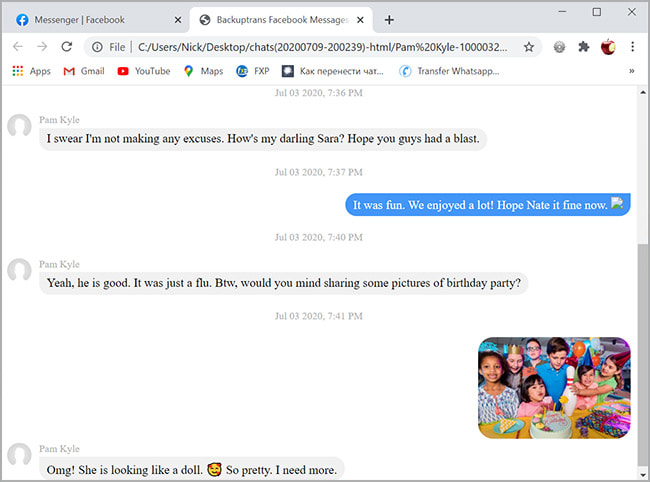
Task: Click the birthday party photo
Action: point(554,388)
